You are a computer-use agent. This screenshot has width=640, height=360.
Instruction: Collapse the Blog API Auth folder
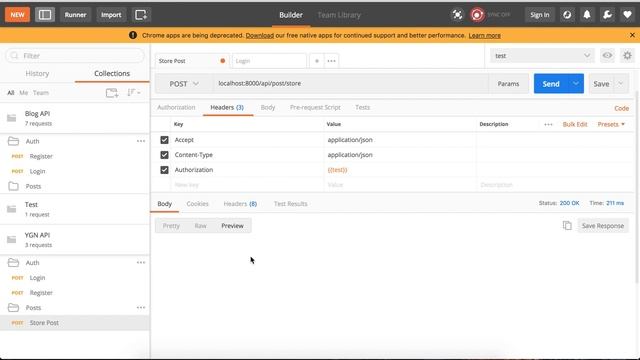point(13,141)
